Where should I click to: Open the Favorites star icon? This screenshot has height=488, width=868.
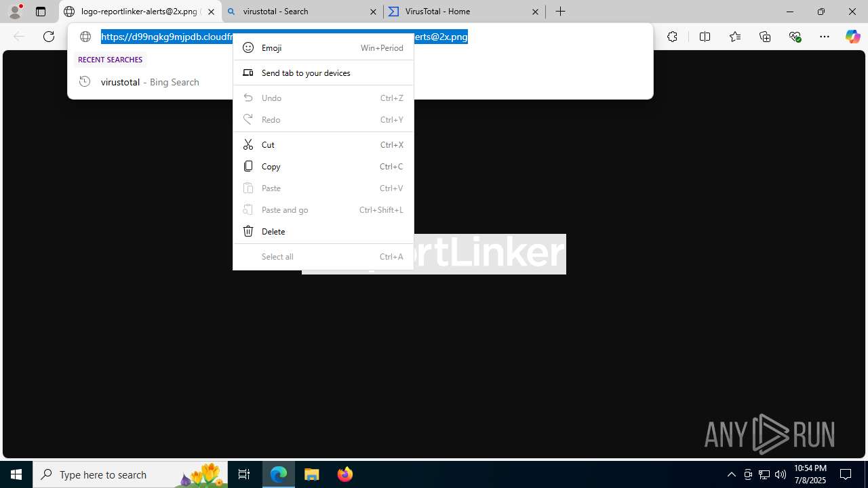click(x=735, y=37)
